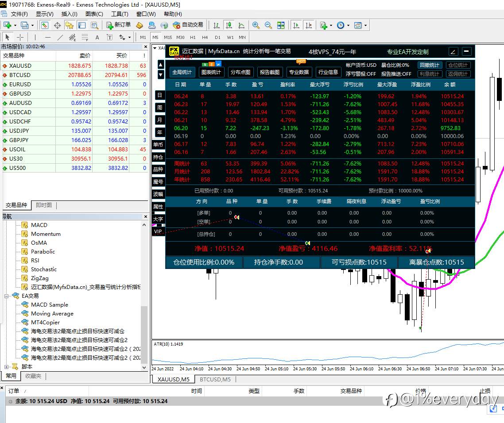Select the MT4Copier expert advisor

pos(45,322)
